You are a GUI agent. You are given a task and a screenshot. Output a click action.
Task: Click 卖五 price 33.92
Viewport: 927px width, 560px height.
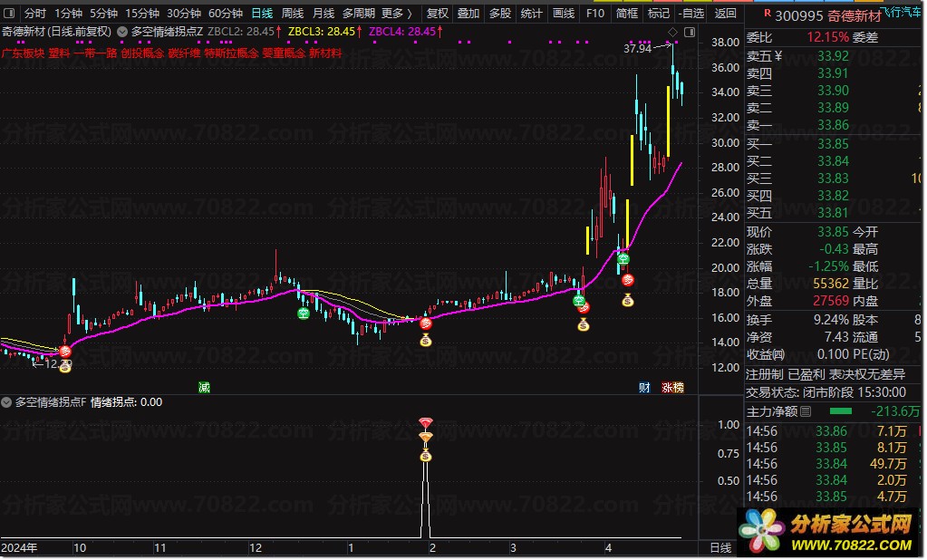tap(833, 56)
